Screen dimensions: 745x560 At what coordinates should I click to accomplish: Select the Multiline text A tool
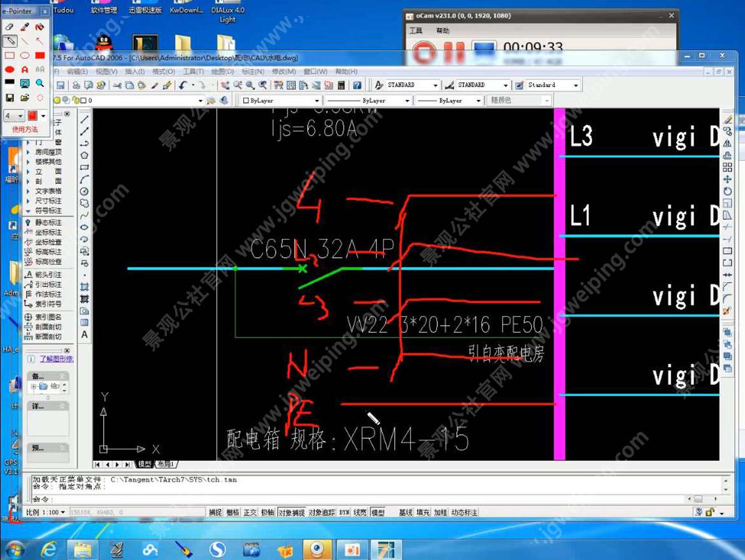(x=85, y=335)
